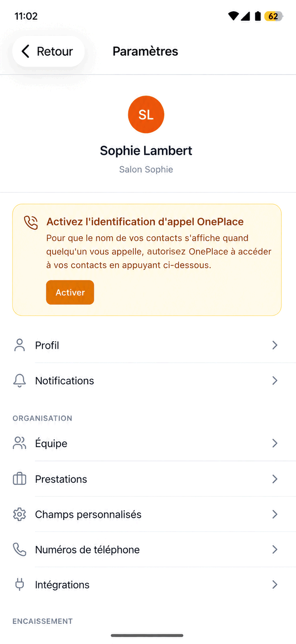The width and height of the screenshot is (296, 644).
Task: Tap the Prestations row chevron
Action: [x=275, y=479]
